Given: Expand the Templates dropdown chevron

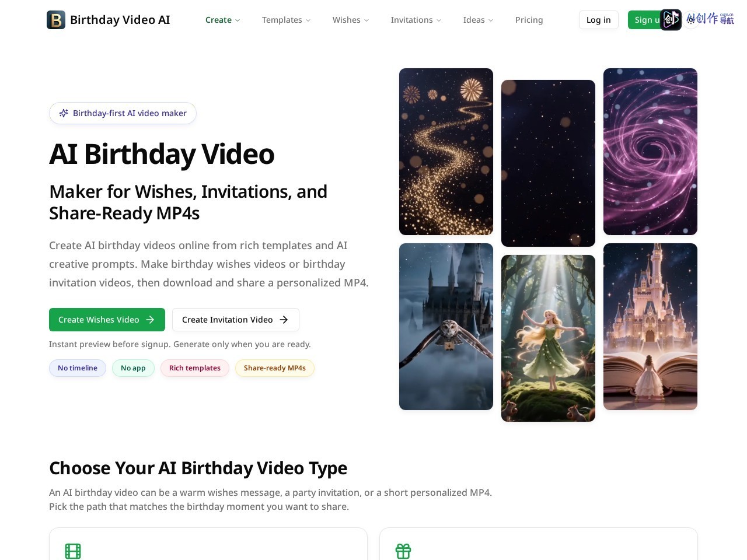Looking at the screenshot, I should (308, 20).
